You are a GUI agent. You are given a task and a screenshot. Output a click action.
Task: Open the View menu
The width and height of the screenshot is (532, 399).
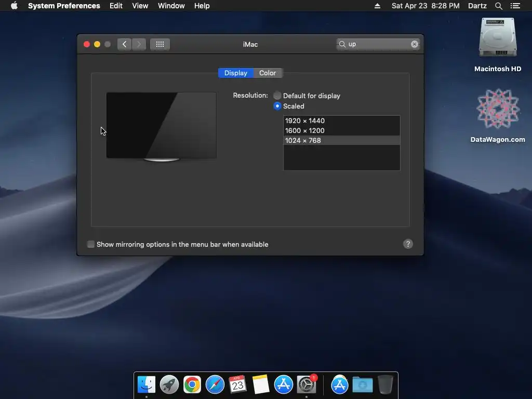[140, 6]
